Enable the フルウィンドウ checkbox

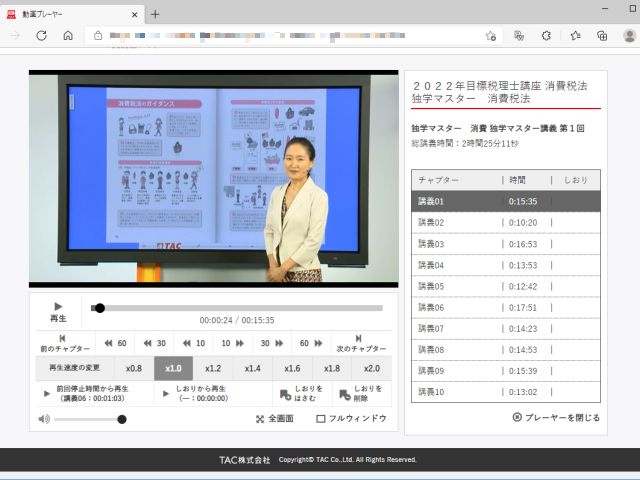pos(321,419)
